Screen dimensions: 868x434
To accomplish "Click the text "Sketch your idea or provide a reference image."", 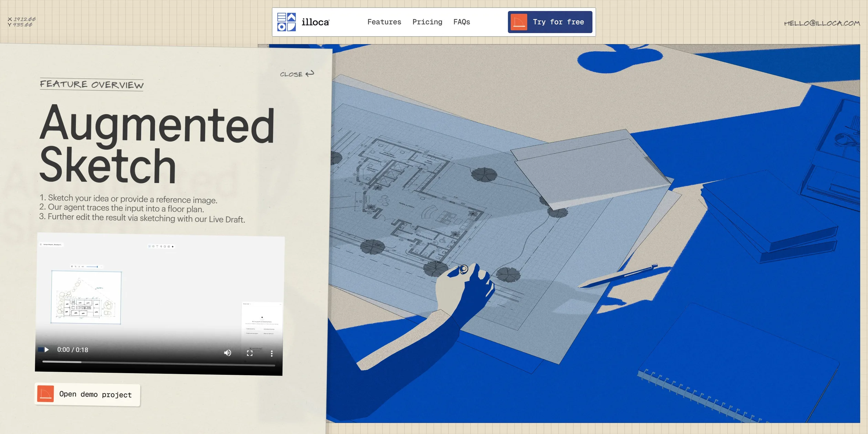I will [x=133, y=199].
